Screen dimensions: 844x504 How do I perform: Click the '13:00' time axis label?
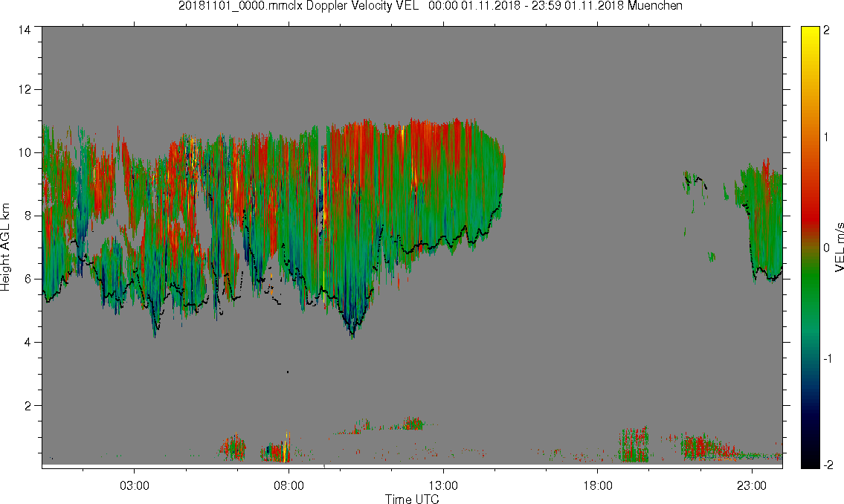(x=443, y=485)
